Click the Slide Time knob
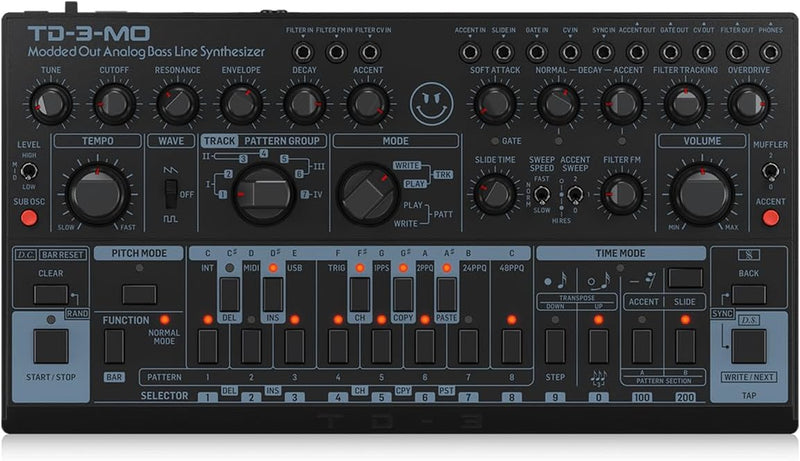Screen dimensions: 800x461 (494, 194)
